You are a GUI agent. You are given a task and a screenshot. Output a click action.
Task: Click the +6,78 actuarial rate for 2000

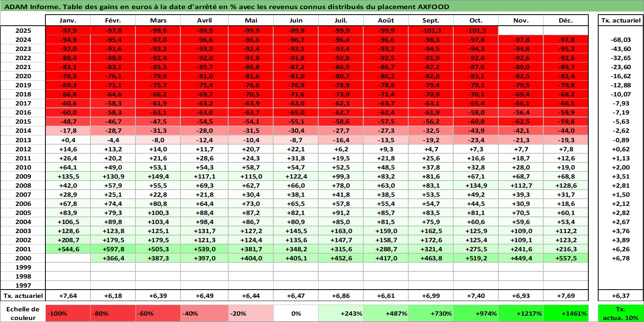(621, 258)
